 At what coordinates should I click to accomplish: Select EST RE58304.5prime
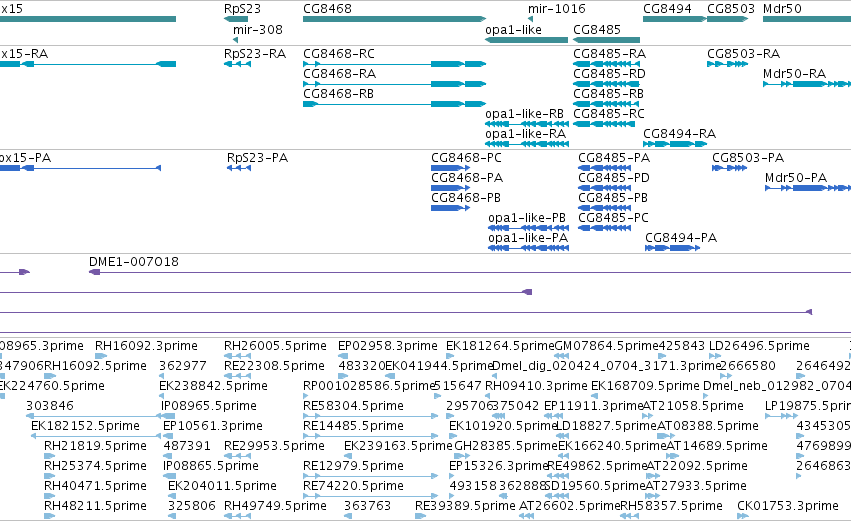coord(353,406)
